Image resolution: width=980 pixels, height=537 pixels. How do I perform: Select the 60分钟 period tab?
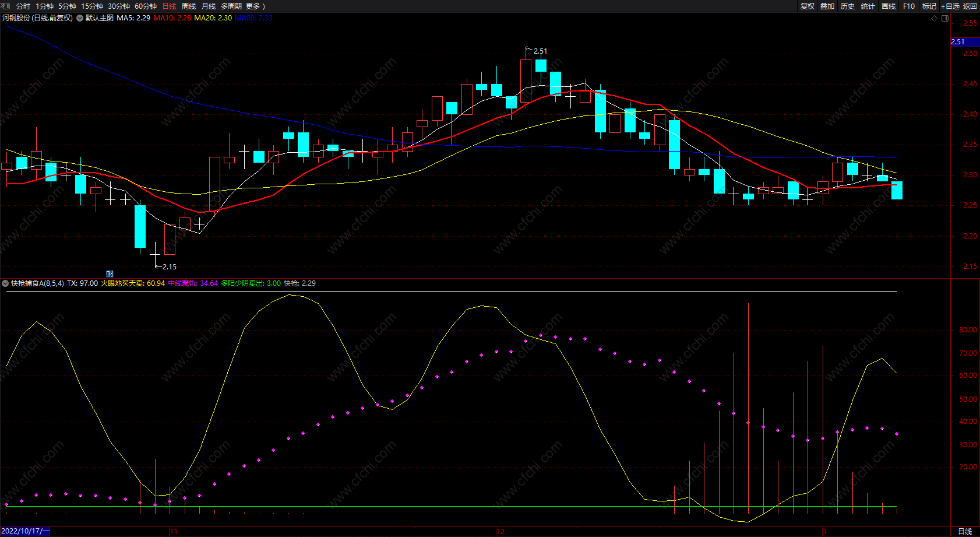pos(145,6)
